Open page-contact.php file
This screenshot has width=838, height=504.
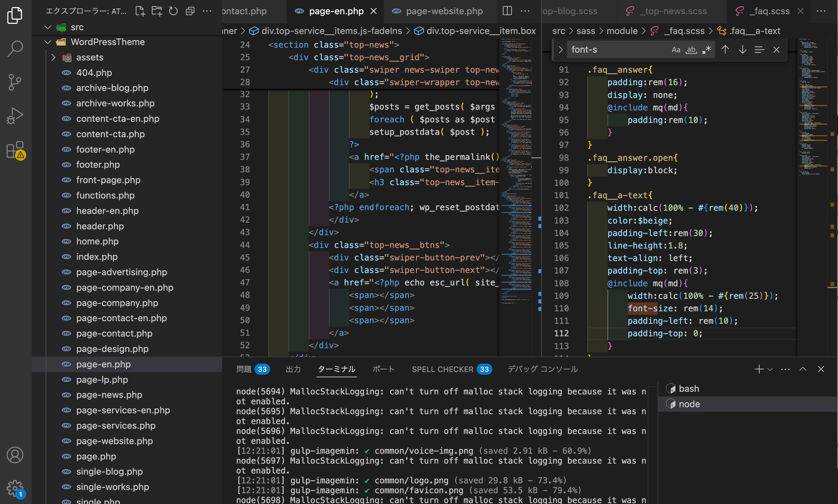pyautogui.click(x=114, y=333)
